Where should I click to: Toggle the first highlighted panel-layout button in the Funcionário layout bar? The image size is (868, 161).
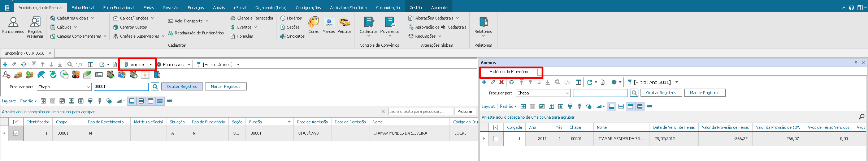tap(132, 101)
